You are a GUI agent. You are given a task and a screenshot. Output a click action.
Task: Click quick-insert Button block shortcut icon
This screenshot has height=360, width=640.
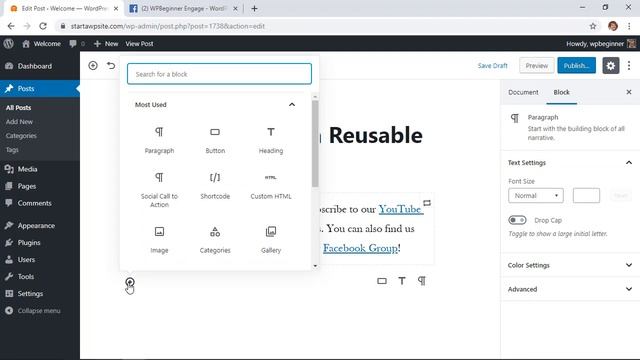point(382,281)
